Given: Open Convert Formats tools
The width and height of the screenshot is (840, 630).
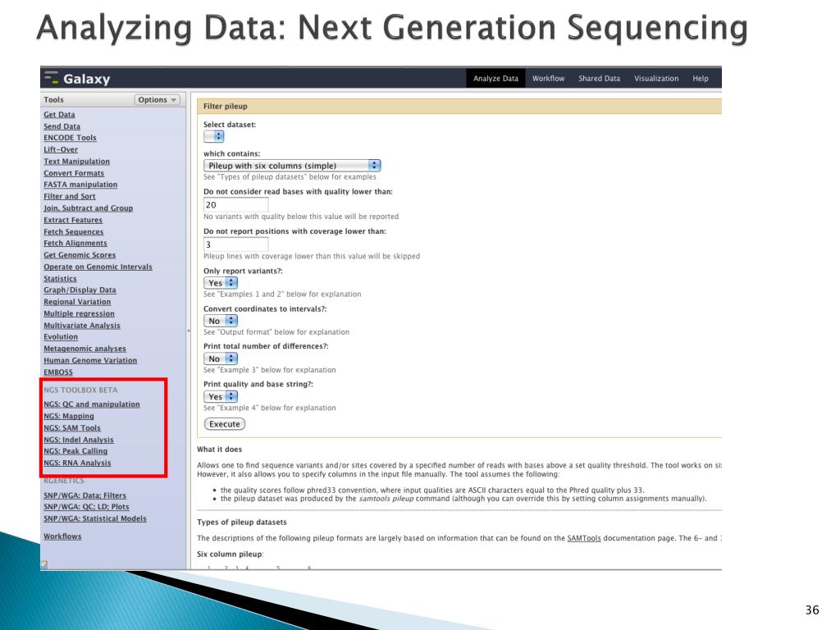Looking at the screenshot, I should [74, 173].
